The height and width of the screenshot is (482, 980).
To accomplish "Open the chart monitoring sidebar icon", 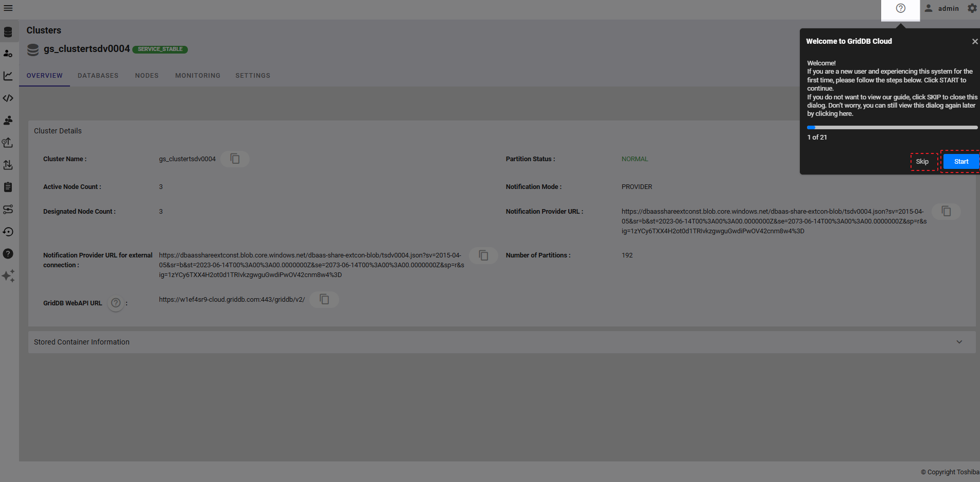I will [8, 76].
